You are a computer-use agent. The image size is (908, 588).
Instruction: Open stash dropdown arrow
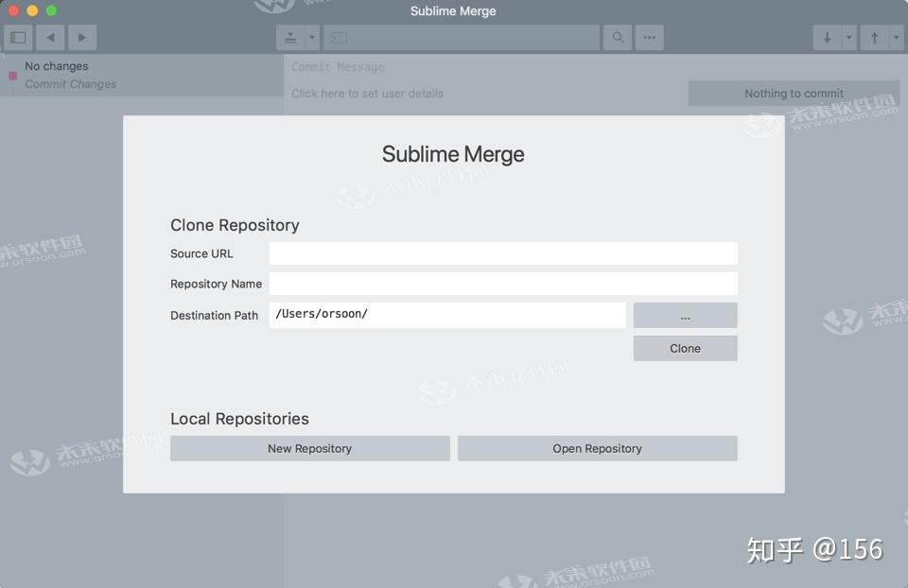312,38
